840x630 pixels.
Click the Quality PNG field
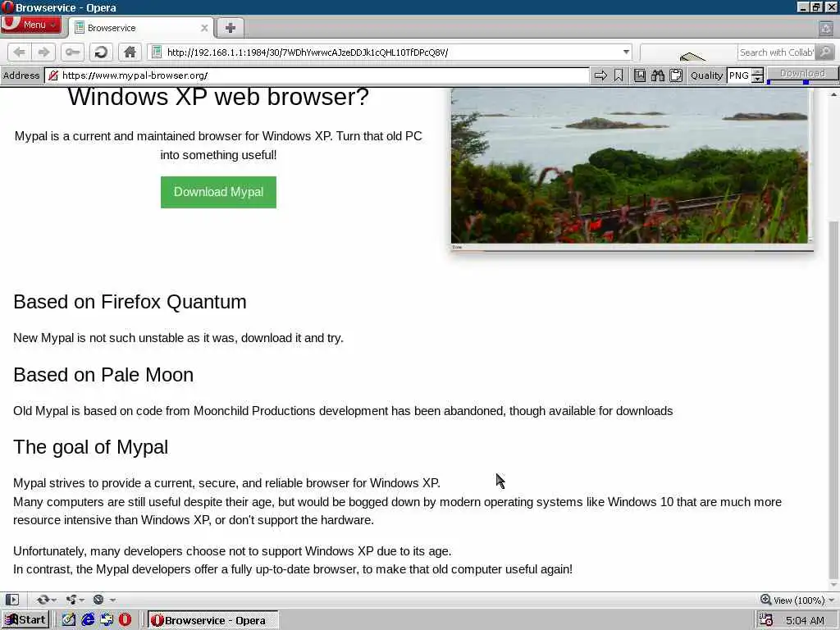click(x=739, y=75)
